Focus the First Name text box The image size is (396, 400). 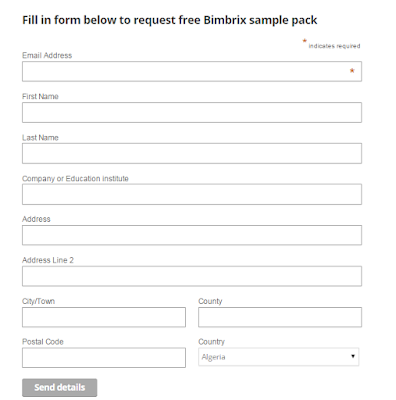tap(192, 112)
